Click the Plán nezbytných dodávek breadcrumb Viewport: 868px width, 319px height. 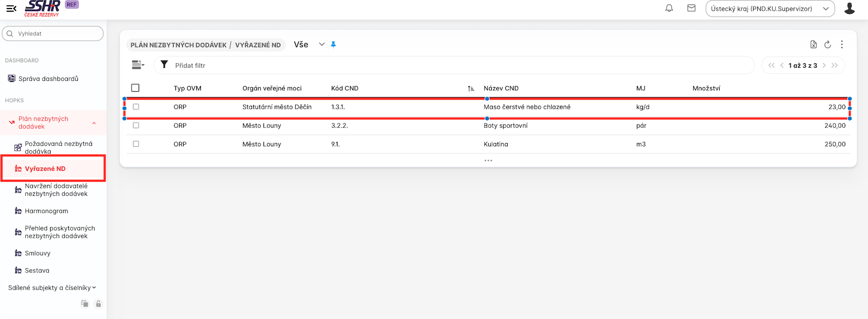pos(178,45)
